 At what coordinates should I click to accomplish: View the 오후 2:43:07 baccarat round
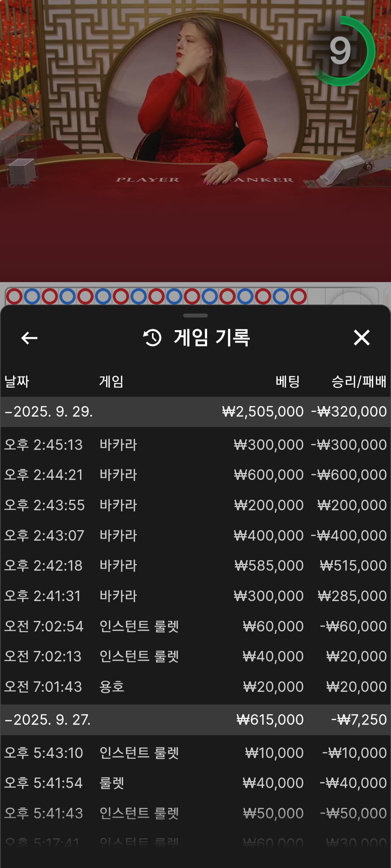[x=195, y=536]
